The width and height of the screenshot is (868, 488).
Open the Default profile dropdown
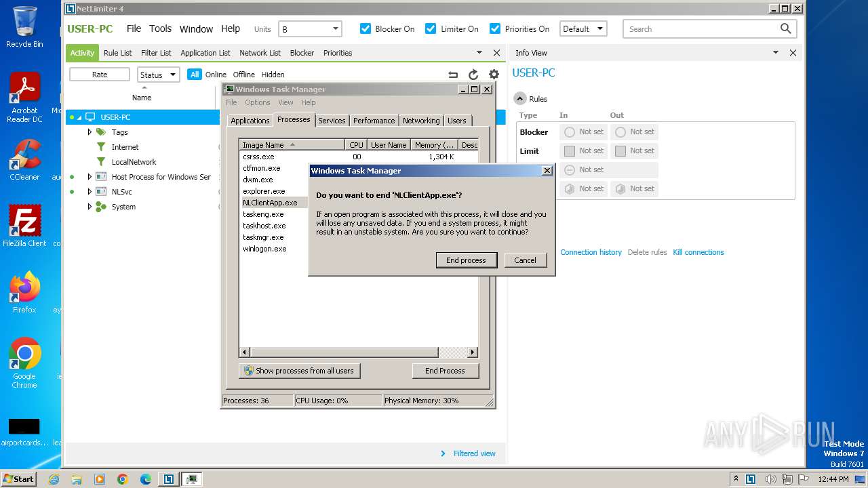click(x=583, y=29)
